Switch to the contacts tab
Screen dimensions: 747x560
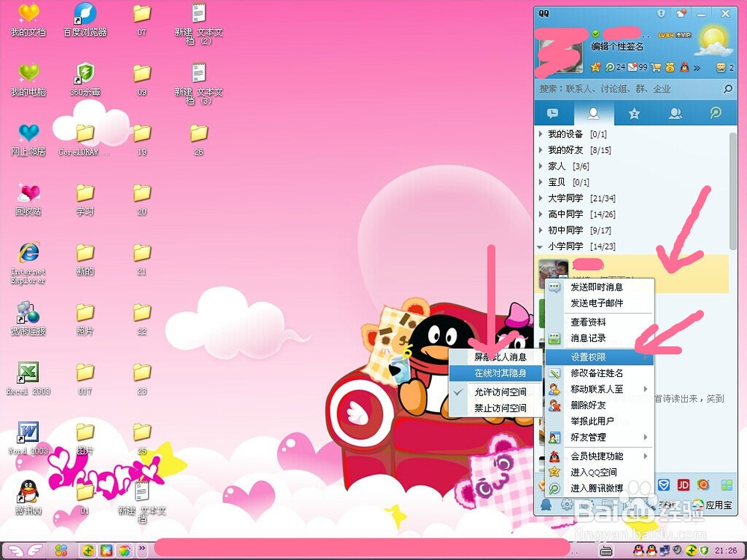click(x=594, y=113)
